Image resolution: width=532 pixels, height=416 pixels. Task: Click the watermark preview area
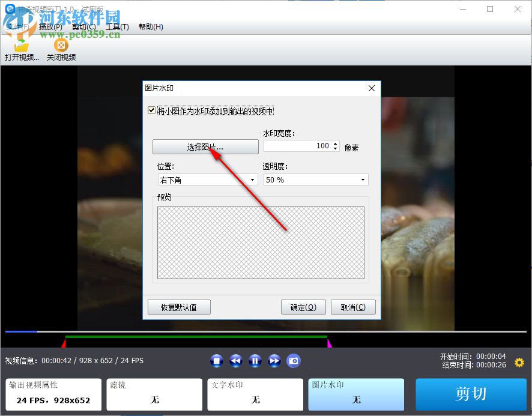261,243
